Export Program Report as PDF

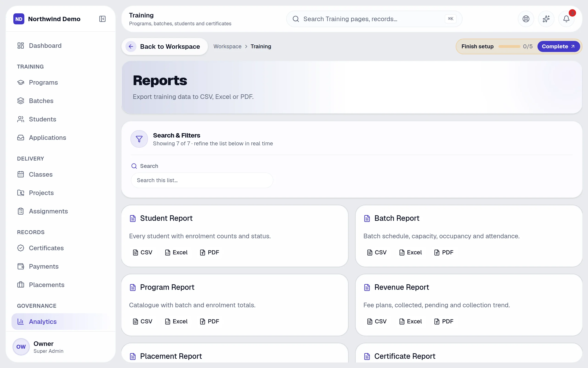[x=209, y=321]
